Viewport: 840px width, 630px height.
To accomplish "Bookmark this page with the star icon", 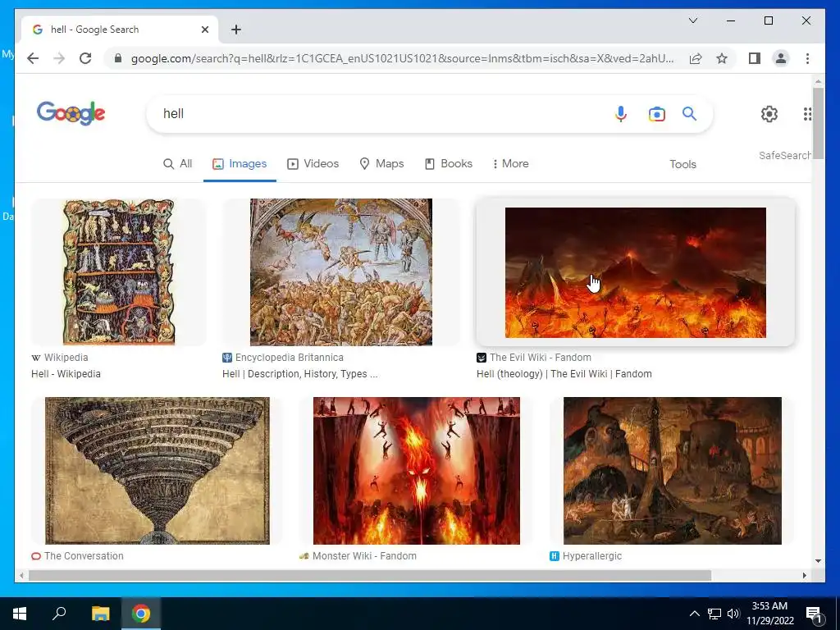I will 722,58.
